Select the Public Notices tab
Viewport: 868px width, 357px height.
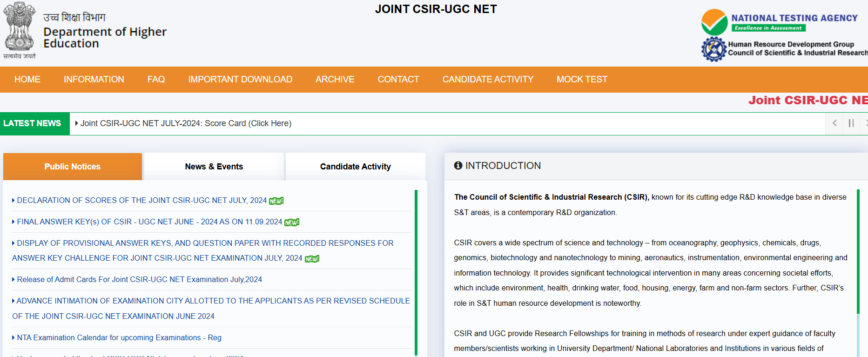click(x=73, y=167)
